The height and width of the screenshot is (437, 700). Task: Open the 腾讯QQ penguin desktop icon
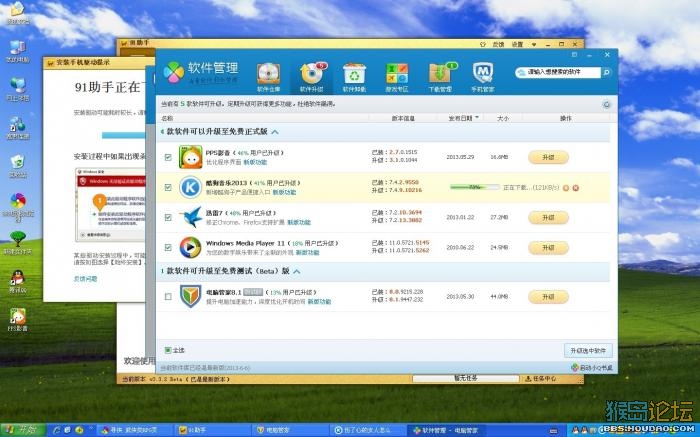click(x=17, y=282)
